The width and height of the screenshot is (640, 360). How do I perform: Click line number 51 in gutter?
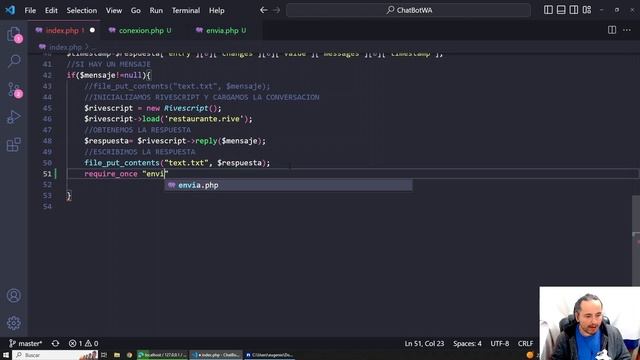[x=47, y=174]
